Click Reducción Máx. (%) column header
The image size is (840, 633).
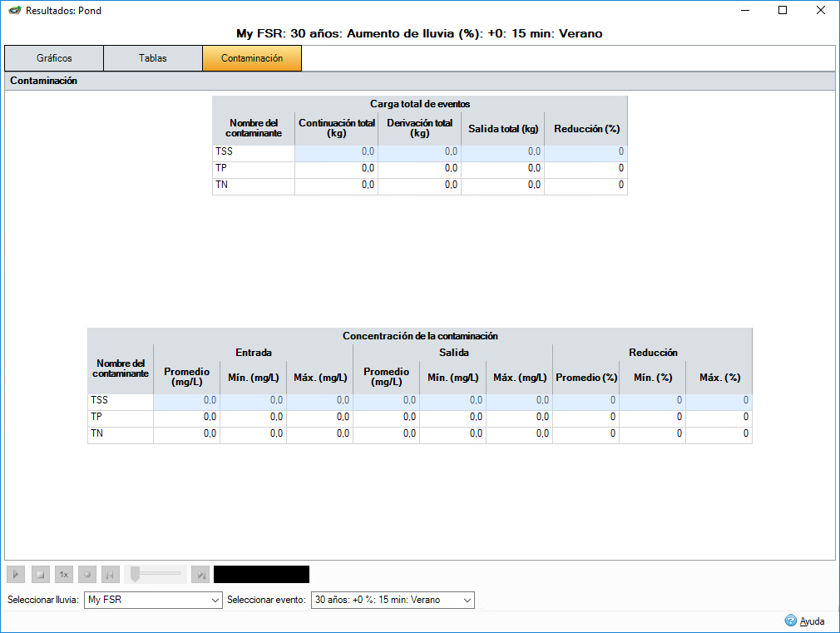719,378
